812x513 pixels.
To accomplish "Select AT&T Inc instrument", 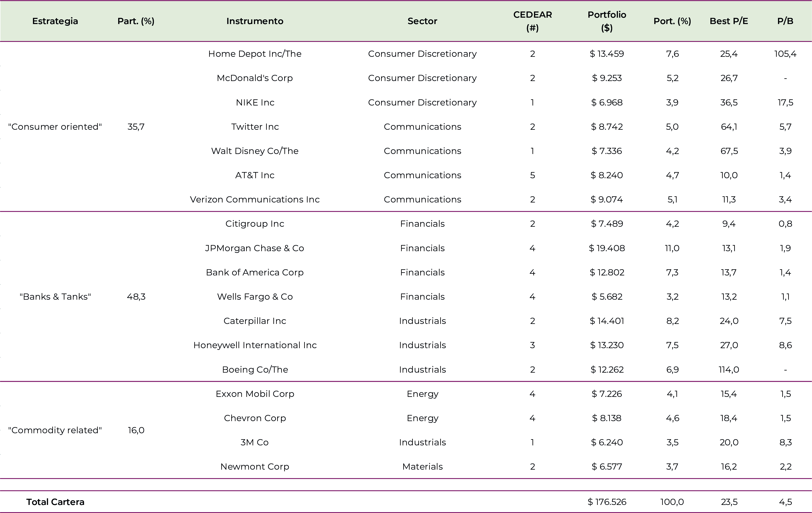I will 255,175.
